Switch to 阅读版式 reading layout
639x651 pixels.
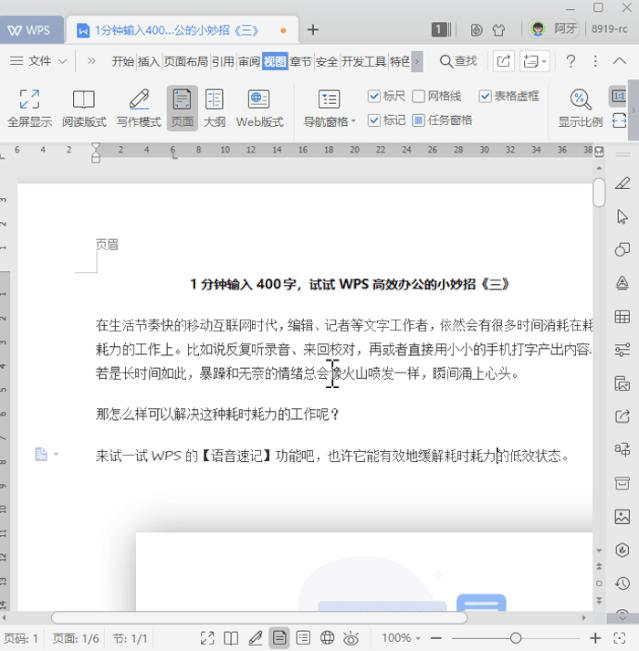84,108
